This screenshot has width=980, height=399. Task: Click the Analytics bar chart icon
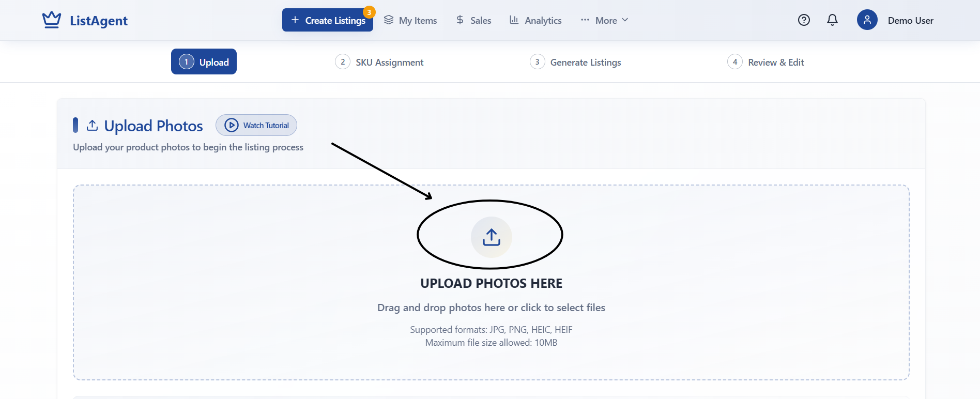514,20
